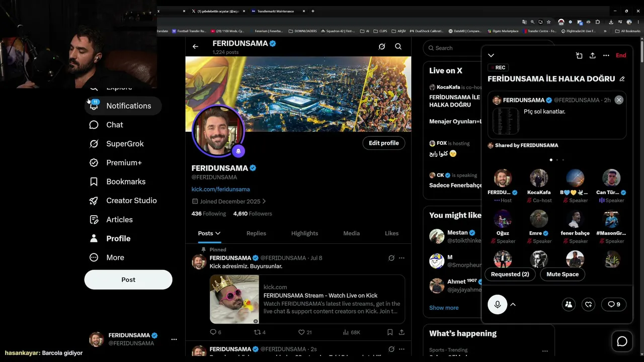Open the kick.com/feridunsama profile link
Image resolution: width=644 pixels, height=362 pixels.
click(220, 189)
